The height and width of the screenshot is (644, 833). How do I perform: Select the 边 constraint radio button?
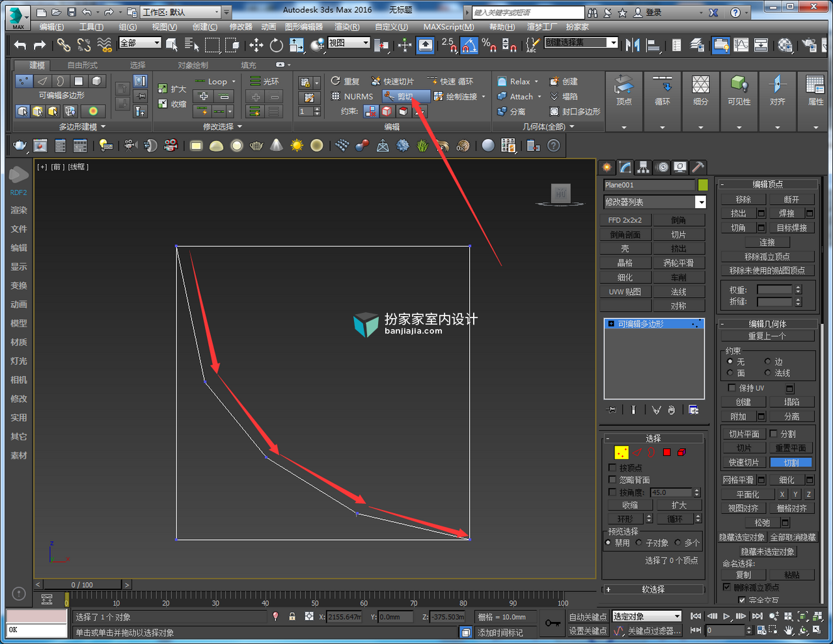pos(768,361)
